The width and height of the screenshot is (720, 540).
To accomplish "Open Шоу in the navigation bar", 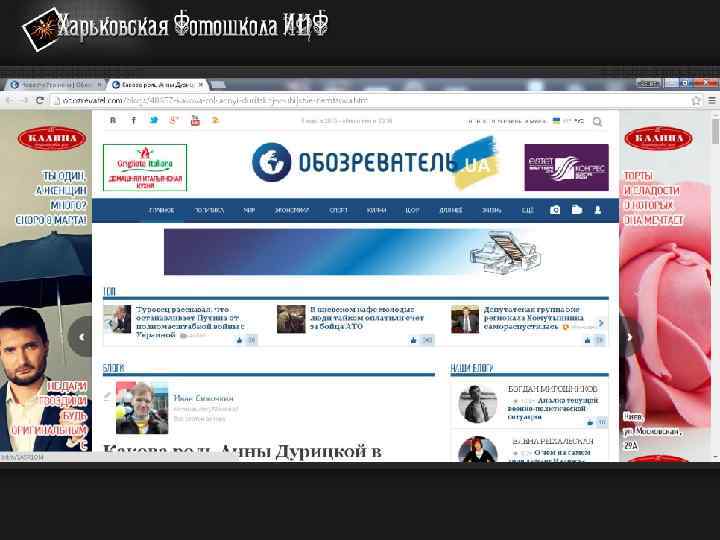I will coord(412,210).
